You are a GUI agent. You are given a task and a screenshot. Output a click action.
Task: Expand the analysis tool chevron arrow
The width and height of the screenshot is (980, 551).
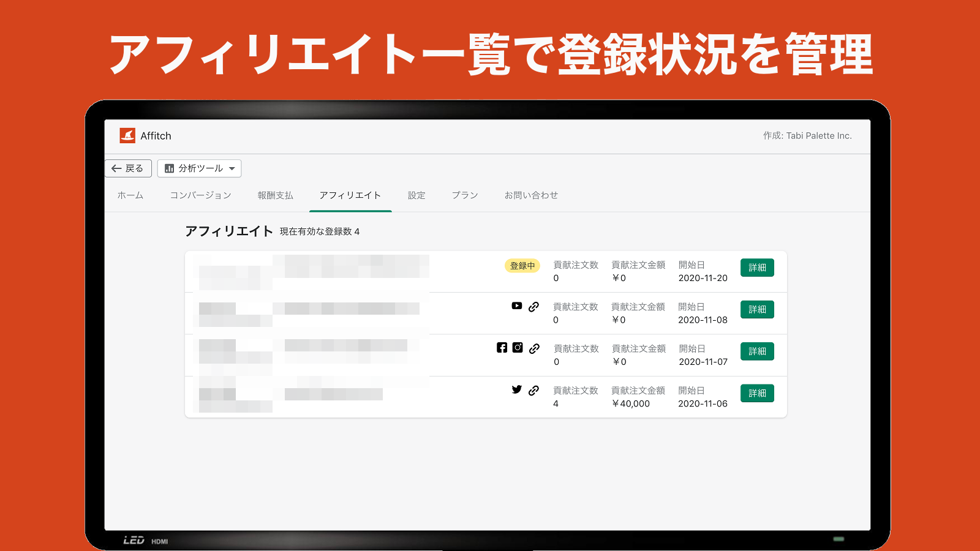tap(232, 168)
